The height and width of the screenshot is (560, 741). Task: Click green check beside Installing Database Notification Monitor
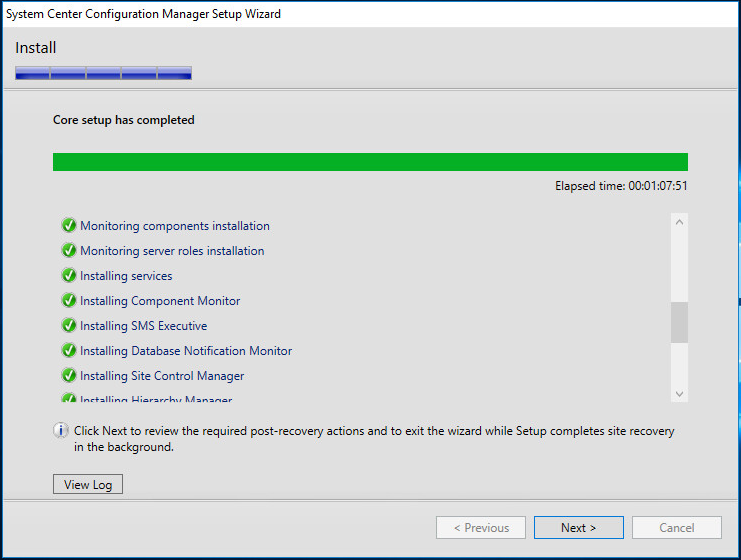point(69,351)
